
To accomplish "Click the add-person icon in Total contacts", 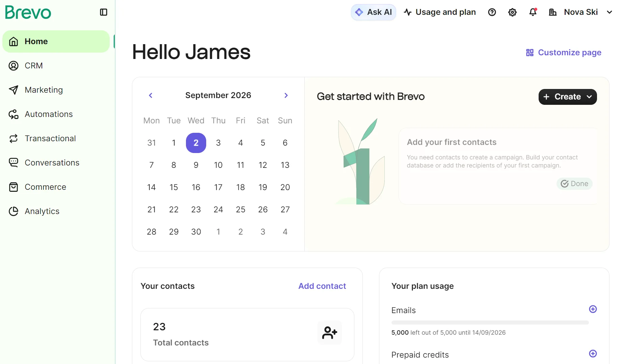I will 330,333.
